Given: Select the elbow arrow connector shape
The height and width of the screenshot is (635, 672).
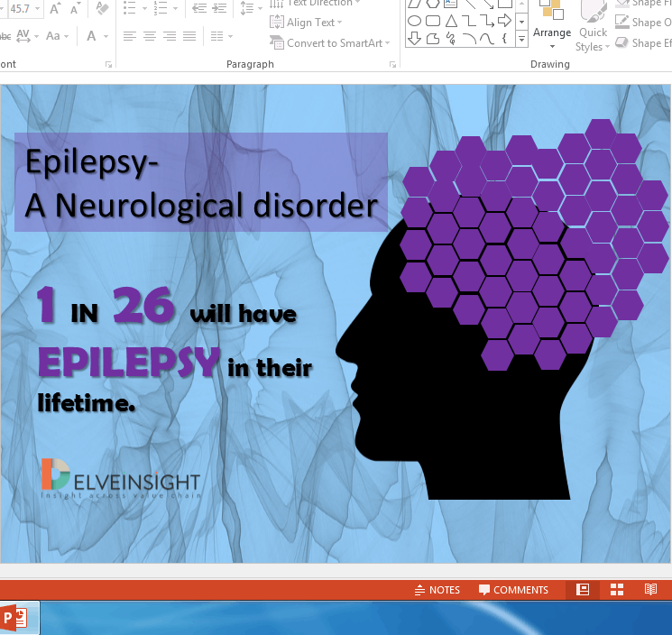Looking at the screenshot, I should [487, 21].
